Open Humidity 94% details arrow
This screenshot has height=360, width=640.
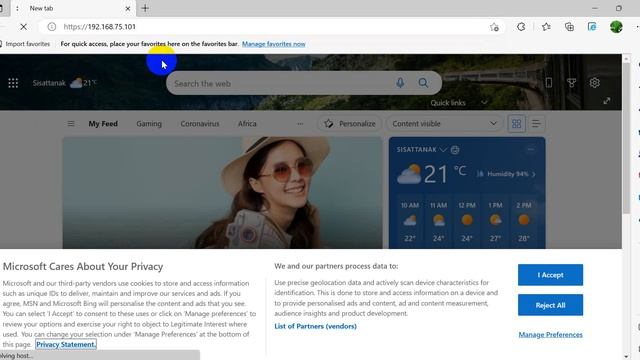click(x=533, y=174)
